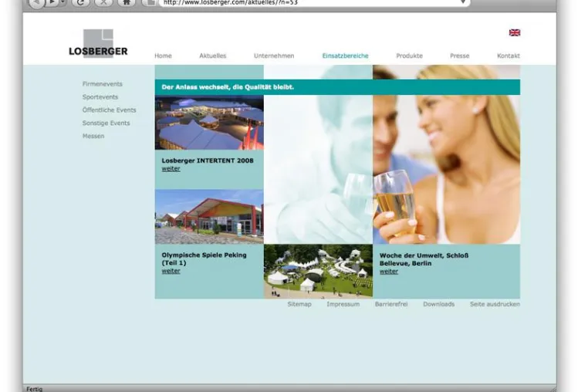The width and height of the screenshot is (588, 392).
Task: Click the Olympische Spiele Peking (Teil 1) headline
Action: point(204,259)
